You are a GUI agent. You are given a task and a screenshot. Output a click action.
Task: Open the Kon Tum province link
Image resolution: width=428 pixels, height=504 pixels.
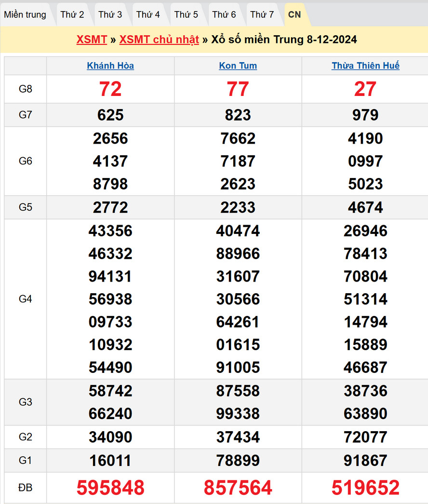click(x=238, y=66)
